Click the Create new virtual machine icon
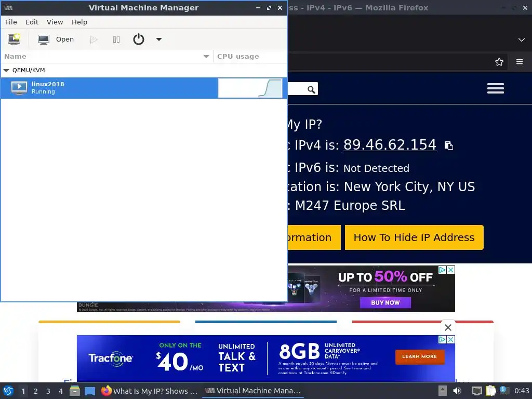The width and height of the screenshot is (532, 399). click(14, 39)
